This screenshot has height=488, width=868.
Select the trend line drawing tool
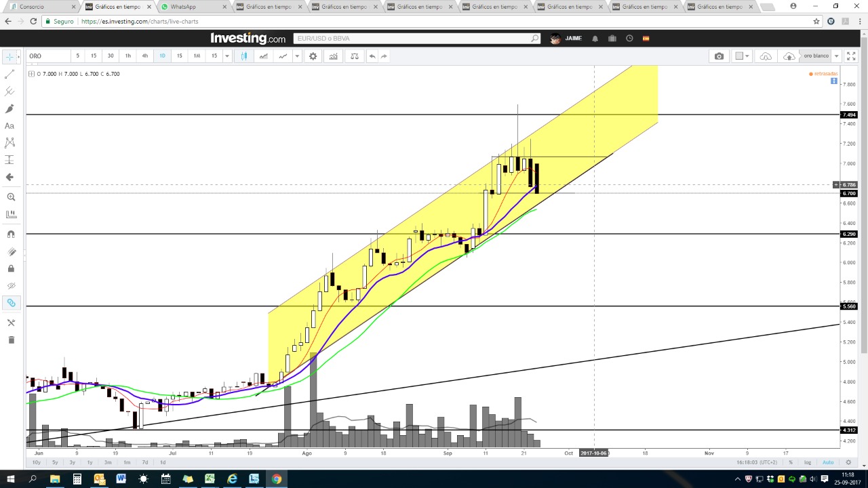9,74
